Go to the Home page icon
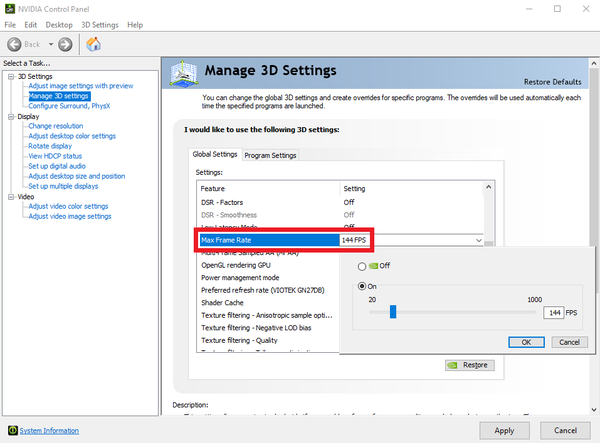Viewport: 600px width, 443px height. coord(93,44)
